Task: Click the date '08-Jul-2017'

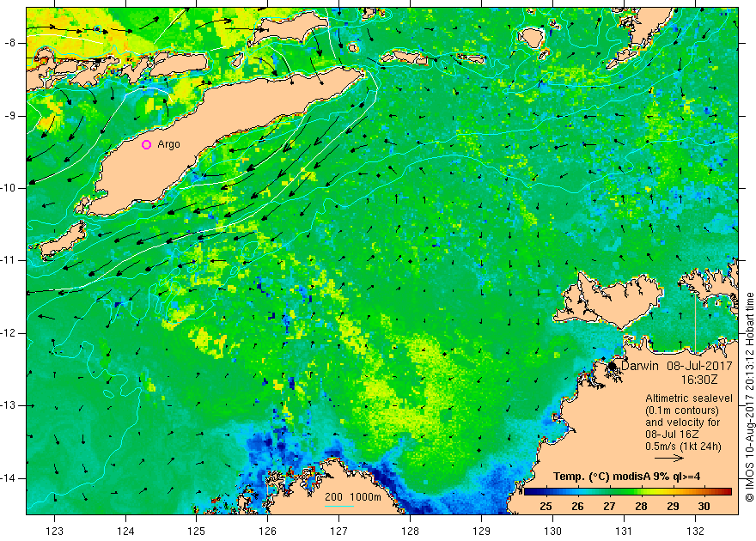Action: [x=699, y=366]
